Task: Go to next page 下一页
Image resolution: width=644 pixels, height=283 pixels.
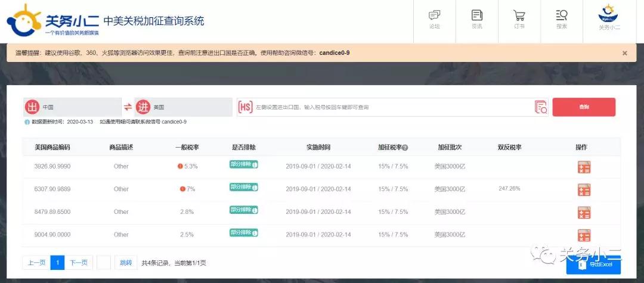Action: (79, 263)
